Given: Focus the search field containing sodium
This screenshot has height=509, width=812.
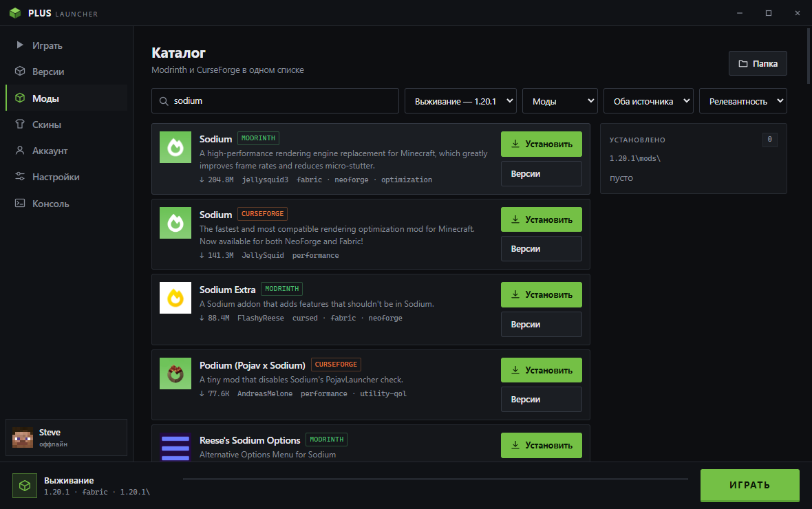Looking at the screenshot, I should coord(275,101).
